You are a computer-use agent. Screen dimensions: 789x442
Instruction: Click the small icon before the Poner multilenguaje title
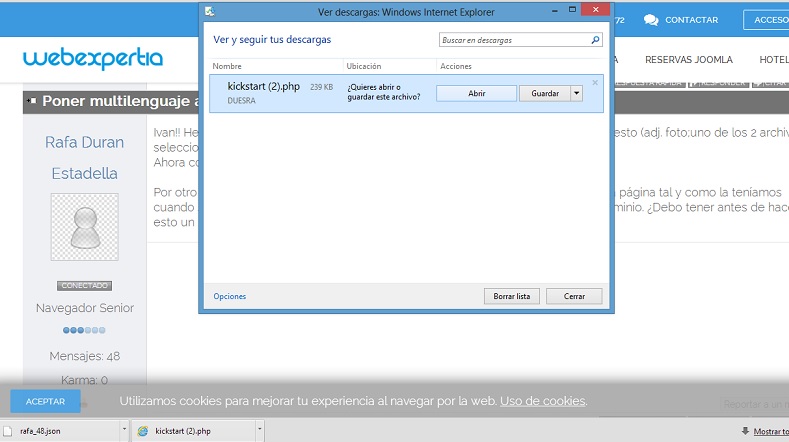click(32, 101)
